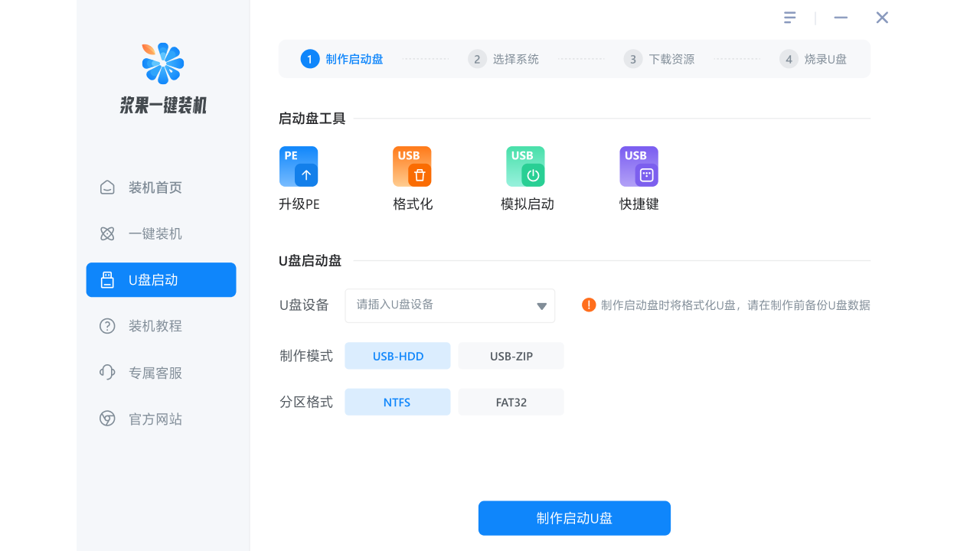Switch to the 烧录U盘 step

814,58
